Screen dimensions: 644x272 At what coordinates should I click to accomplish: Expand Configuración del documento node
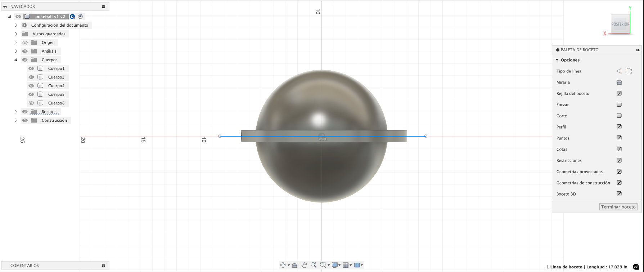16,25
